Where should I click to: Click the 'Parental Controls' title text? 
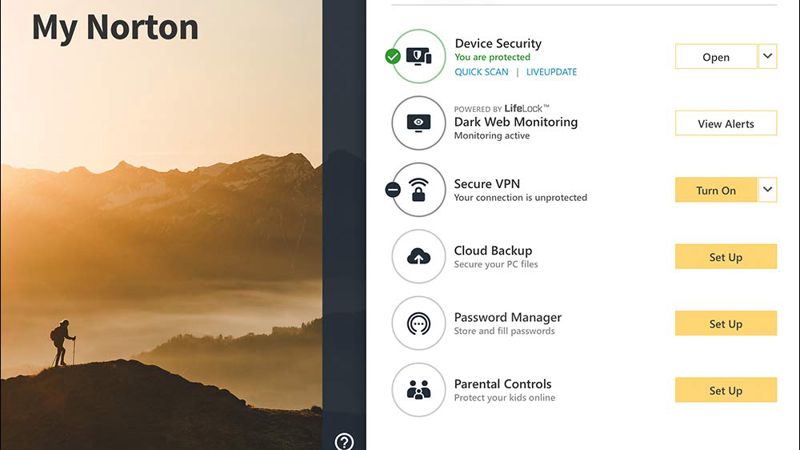[x=503, y=384]
